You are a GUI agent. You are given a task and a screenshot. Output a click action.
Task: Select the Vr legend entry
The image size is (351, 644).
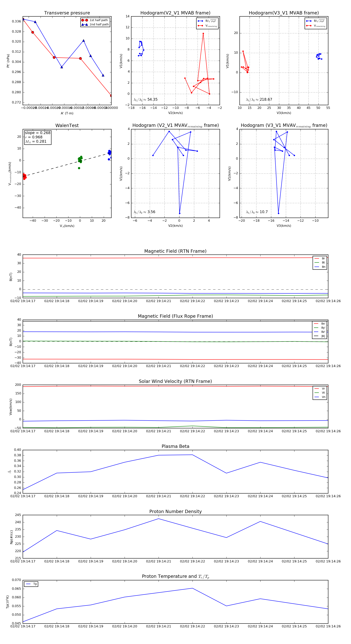[x=320, y=389]
